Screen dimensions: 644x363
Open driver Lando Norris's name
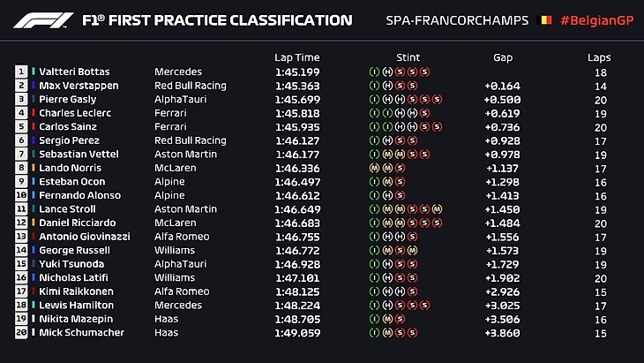tap(63, 168)
